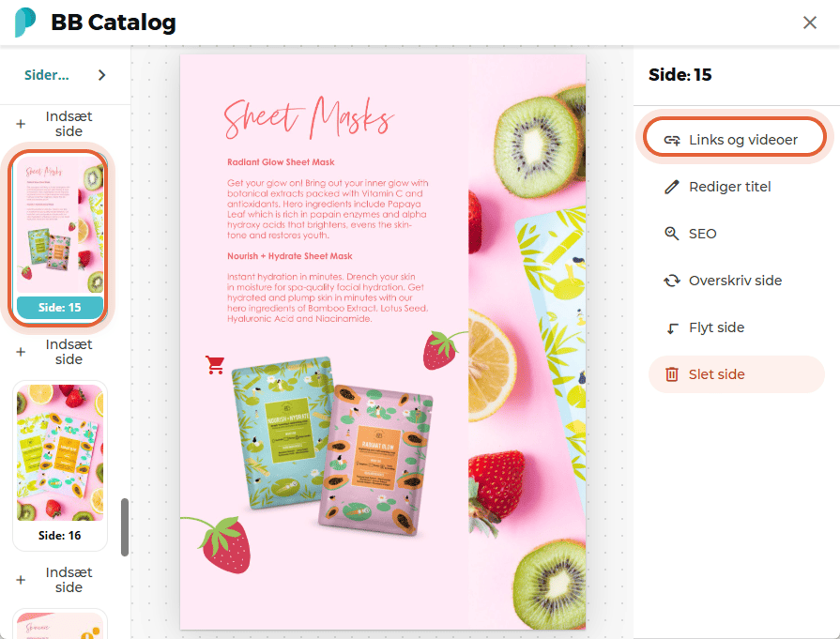840x639 pixels.
Task: Click the pencil icon beside Rediger titel
Action: point(672,187)
